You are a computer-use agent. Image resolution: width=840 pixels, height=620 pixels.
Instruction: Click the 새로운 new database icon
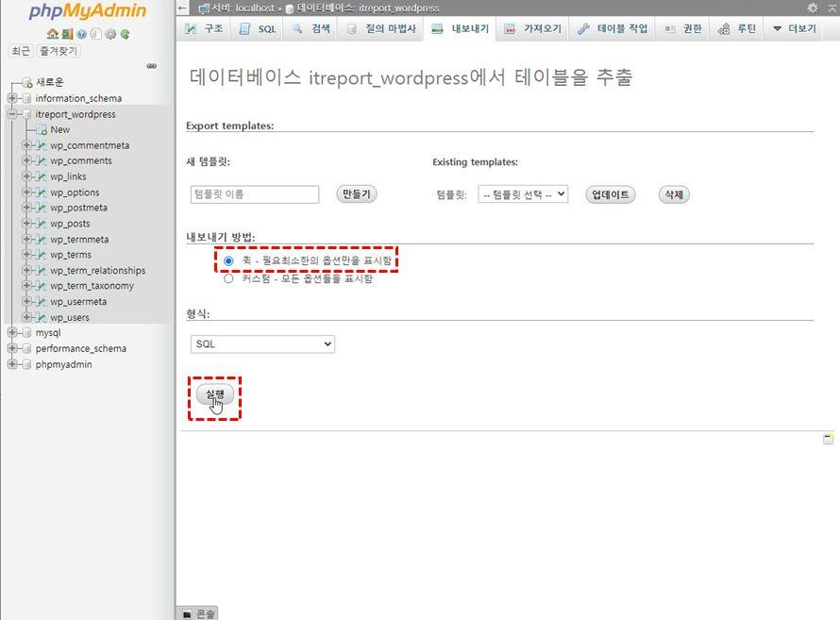[28, 82]
